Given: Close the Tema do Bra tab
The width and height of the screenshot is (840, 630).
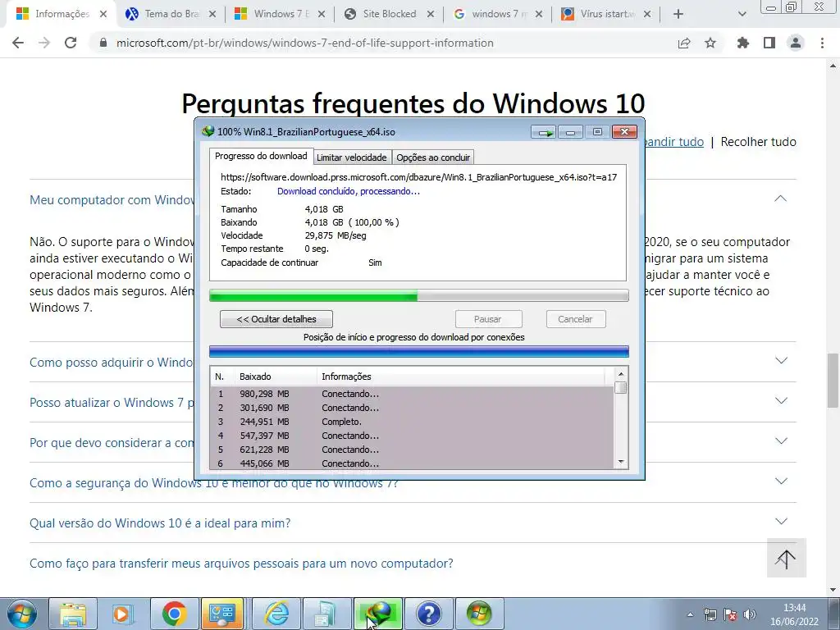Looking at the screenshot, I should pos(212,14).
